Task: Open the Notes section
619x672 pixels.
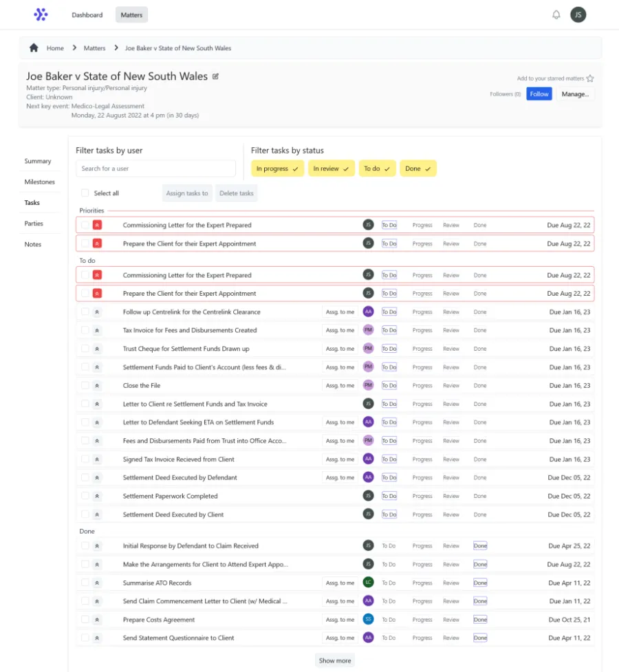Action: click(32, 244)
